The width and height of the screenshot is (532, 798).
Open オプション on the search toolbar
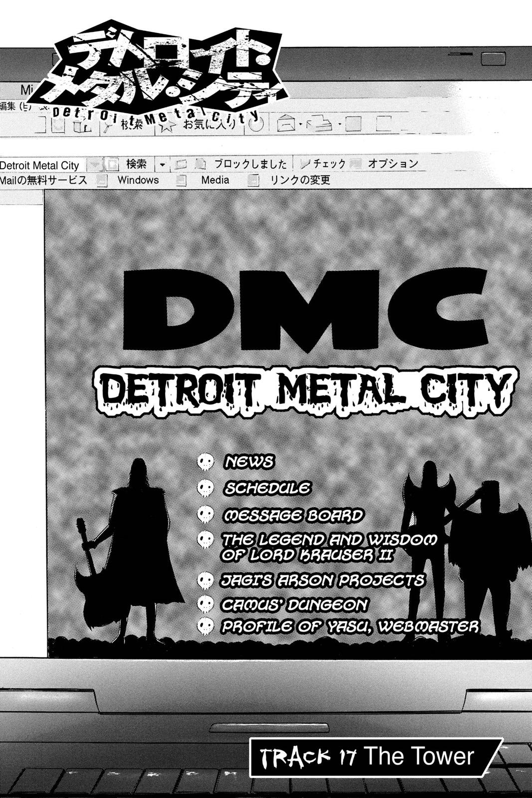point(393,163)
